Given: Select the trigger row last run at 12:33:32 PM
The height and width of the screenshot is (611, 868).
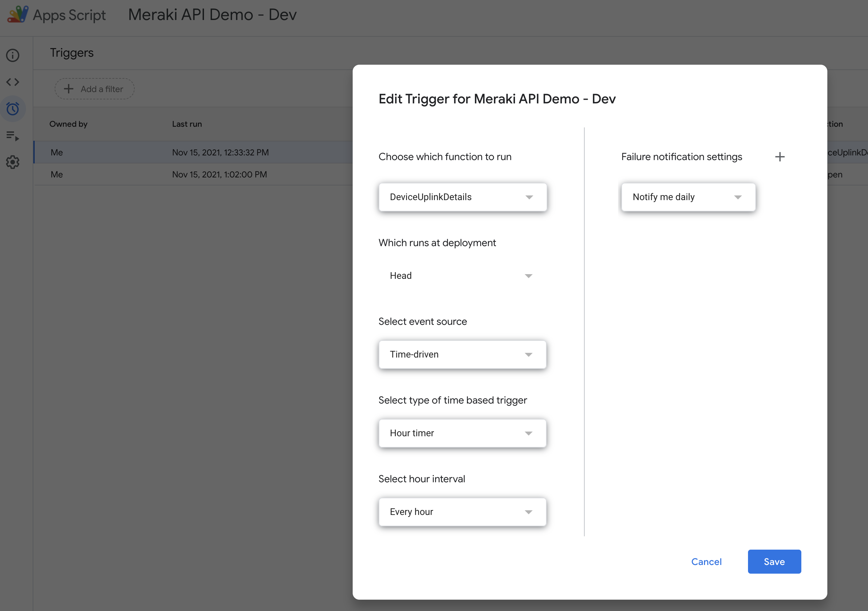Looking at the screenshot, I should (x=189, y=152).
